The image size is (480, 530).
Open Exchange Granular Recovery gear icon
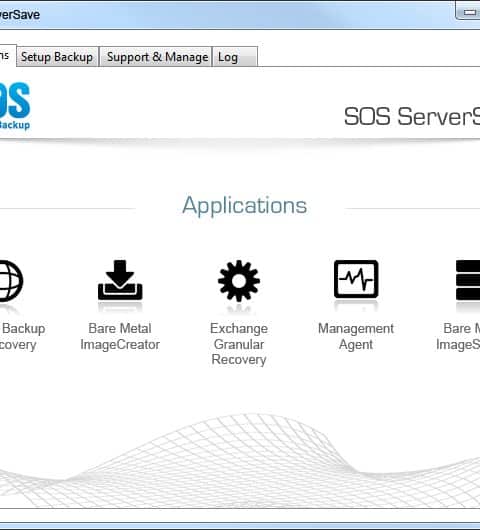tap(239, 281)
